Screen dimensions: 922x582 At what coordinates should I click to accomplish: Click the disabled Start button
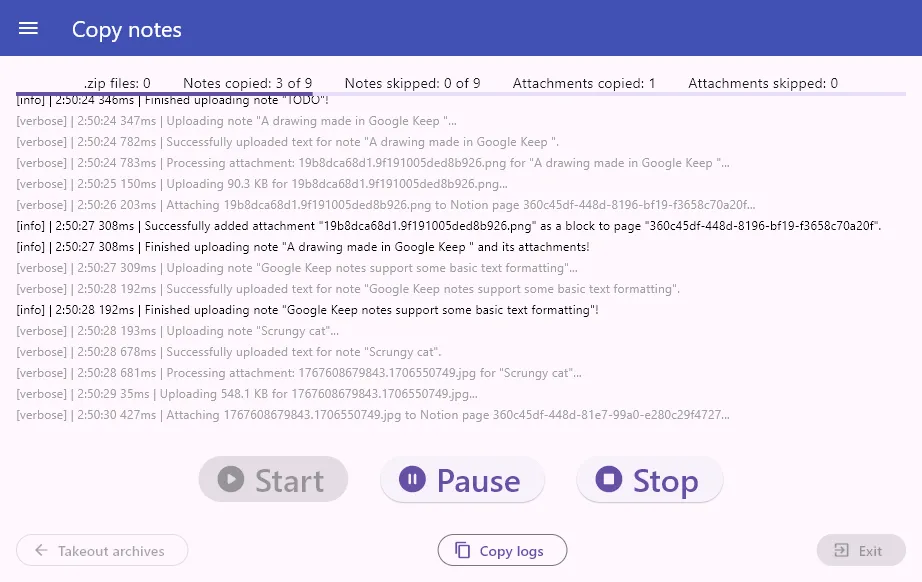pyautogui.click(x=273, y=480)
